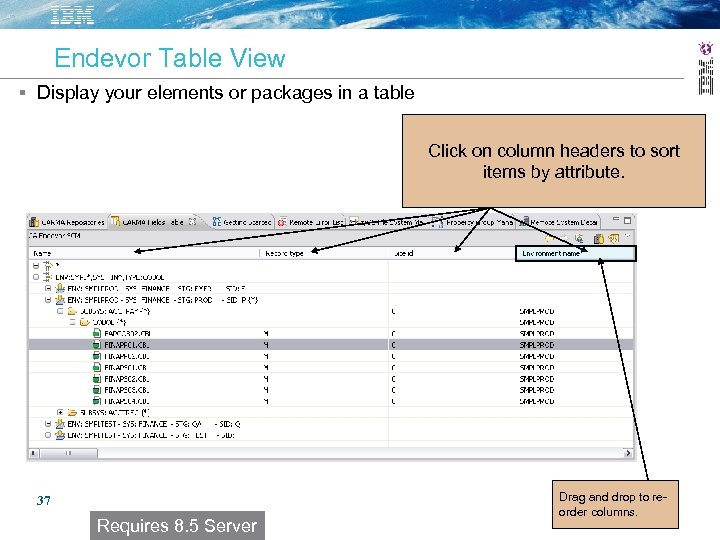The image size is (720, 540).
Task: Click the Remote Error List tab icon
Action: click(282, 222)
